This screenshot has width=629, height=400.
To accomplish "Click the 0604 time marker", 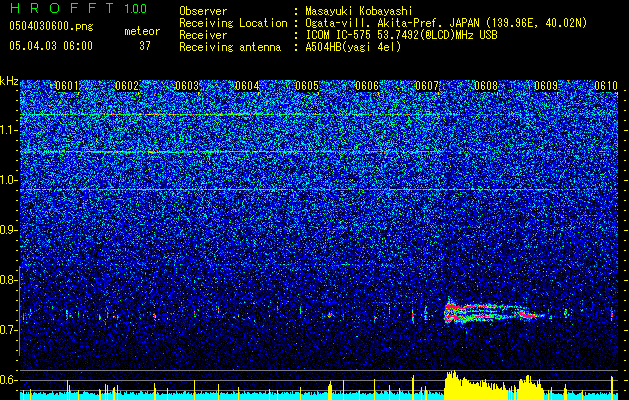I will (247, 86).
